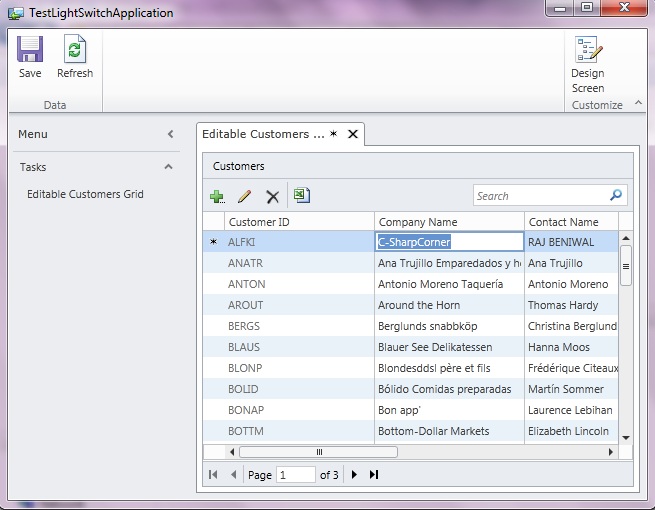Screen dimensions: 655x510
Task: Select the BOTTM customer ID
Action: 299,431
